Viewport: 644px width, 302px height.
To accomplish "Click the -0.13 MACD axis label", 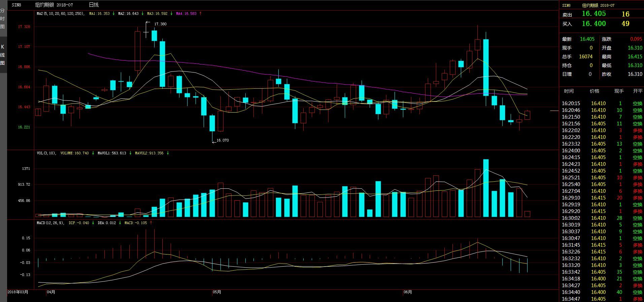I will tap(25, 275).
